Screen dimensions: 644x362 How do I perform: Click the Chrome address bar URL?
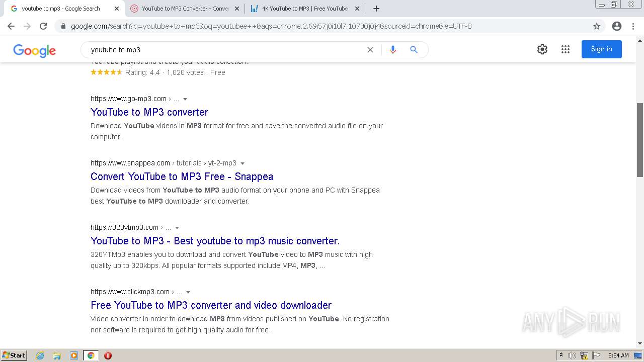[x=271, y=26]
